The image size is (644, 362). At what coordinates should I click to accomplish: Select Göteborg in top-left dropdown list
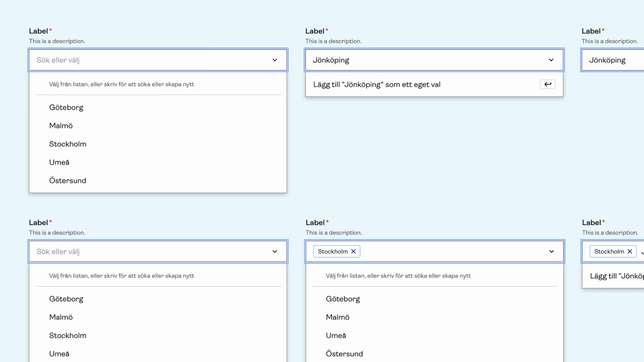(x=66, y=108)
